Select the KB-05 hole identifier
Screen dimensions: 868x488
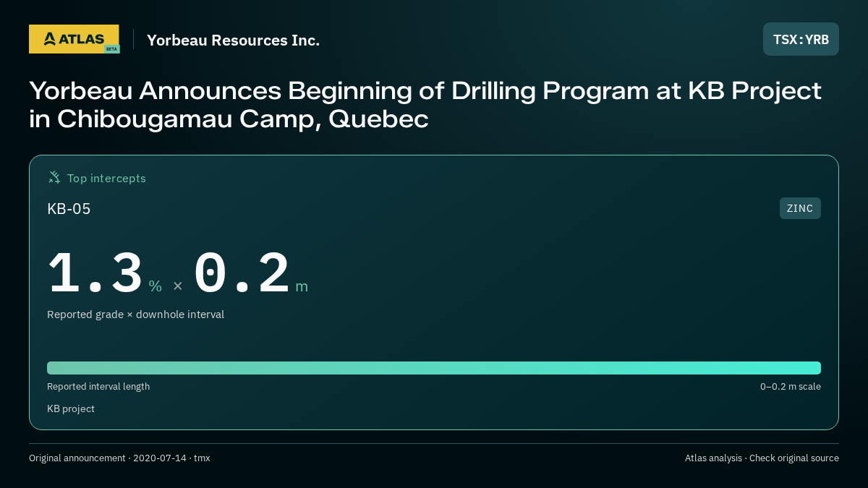click(x=69, y=209)
